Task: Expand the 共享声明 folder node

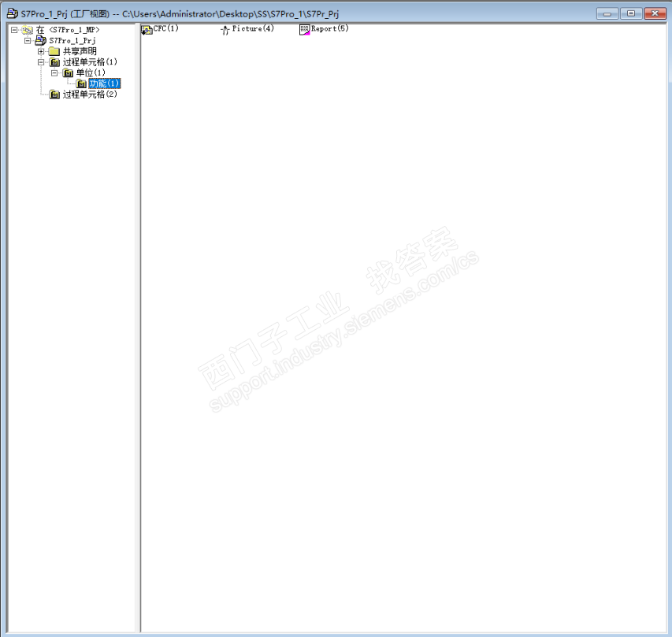Action: 41,51
